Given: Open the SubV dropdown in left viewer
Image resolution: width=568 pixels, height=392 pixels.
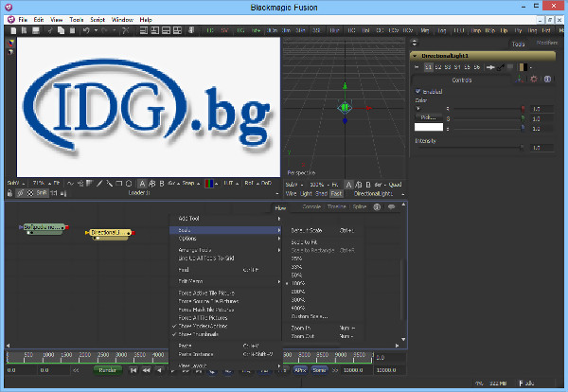Looking at the screenshot, I should (x=16, y=184).
